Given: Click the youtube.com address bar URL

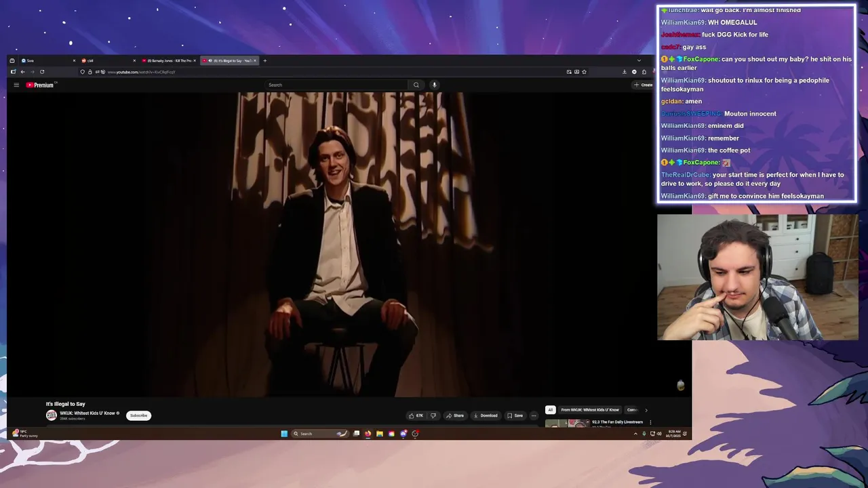Looking at the screenshot, I should click(x=141, y=72).
